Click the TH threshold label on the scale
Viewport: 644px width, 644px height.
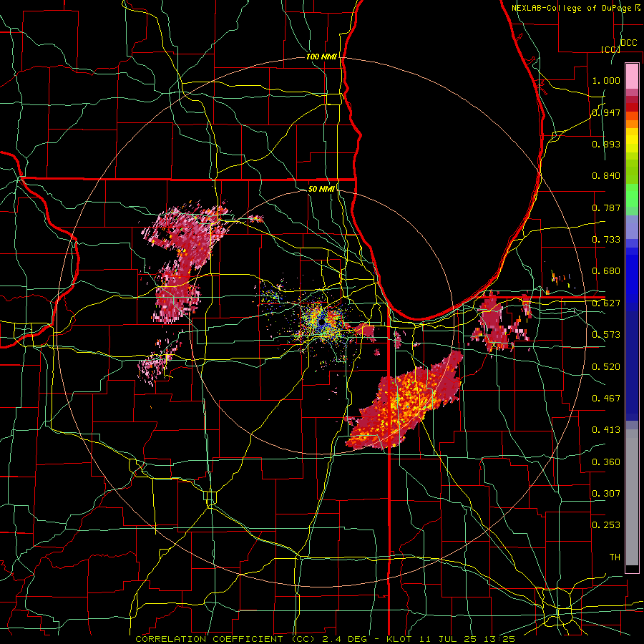[615, 557]
